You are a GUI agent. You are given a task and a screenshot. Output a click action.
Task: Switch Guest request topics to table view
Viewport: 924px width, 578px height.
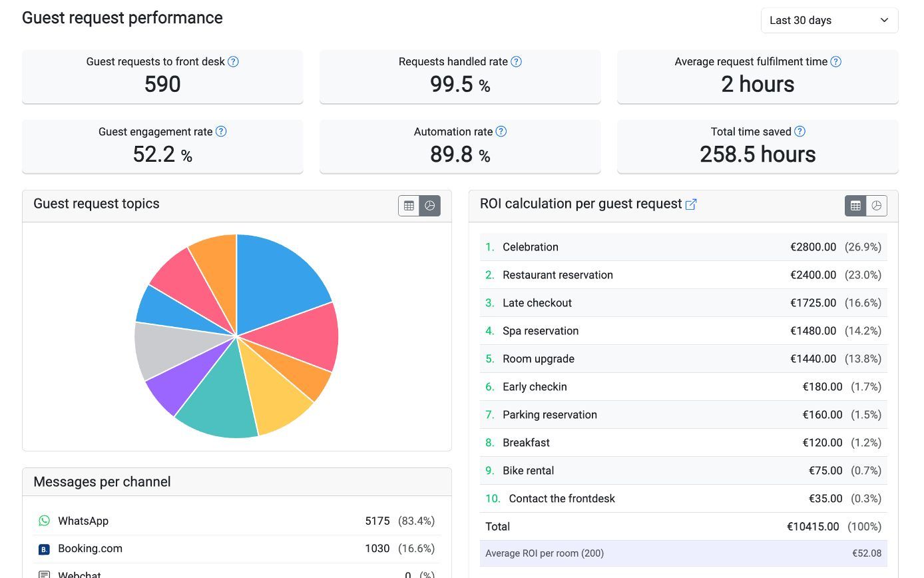(x=409, y=206)
